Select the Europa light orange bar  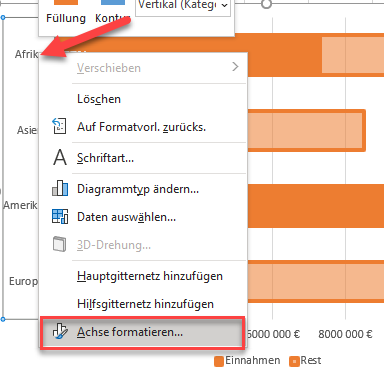point(316,282)
